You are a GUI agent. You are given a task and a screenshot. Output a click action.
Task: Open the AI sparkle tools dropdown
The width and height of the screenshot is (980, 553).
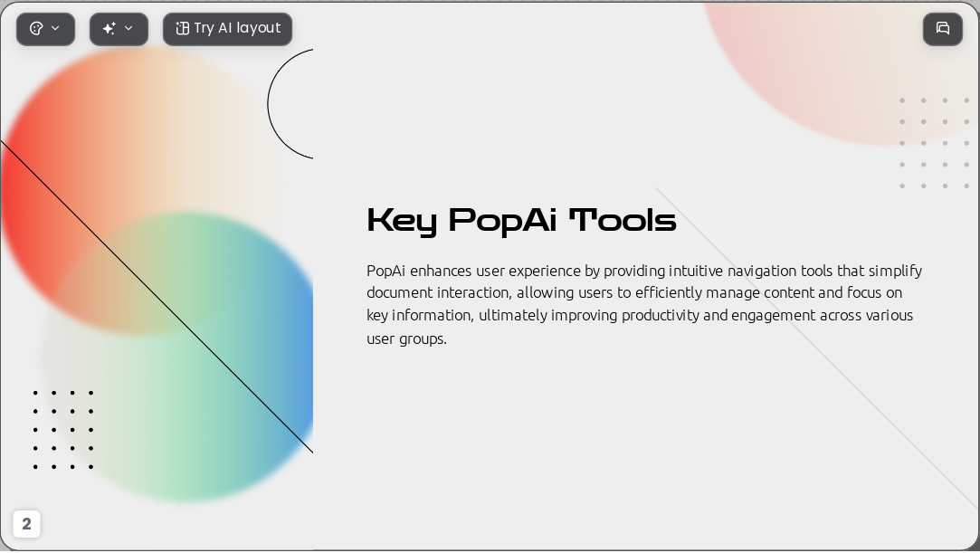click(119, 29)
